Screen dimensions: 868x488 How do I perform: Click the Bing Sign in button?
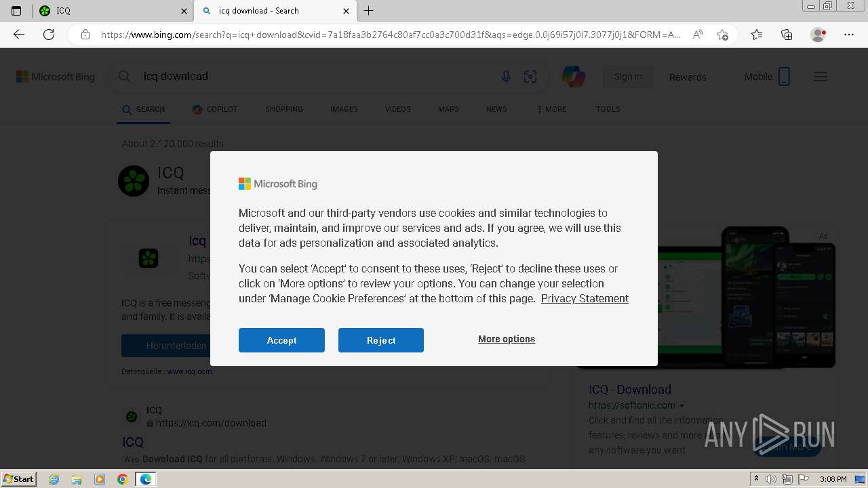628,77
